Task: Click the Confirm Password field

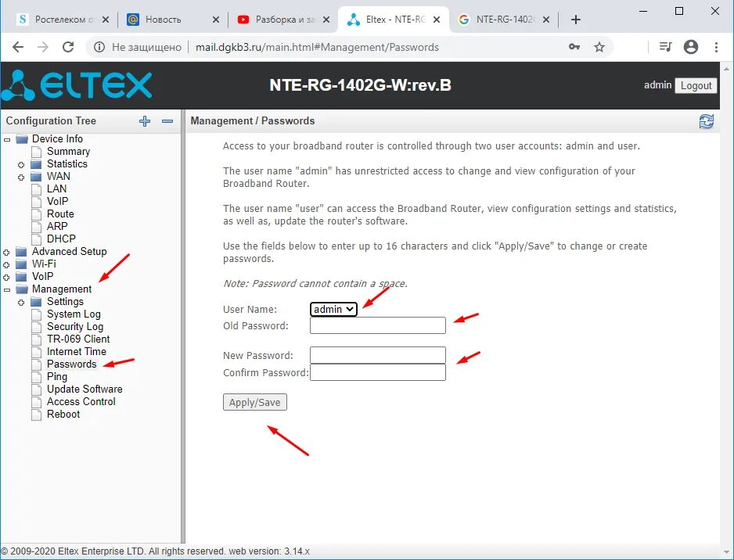Action: click(378, 372)
